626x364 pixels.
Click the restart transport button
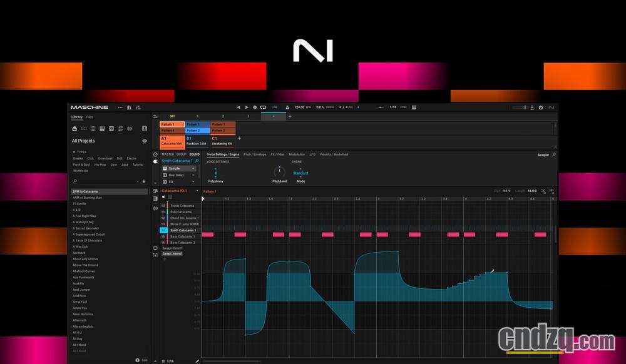239,107
